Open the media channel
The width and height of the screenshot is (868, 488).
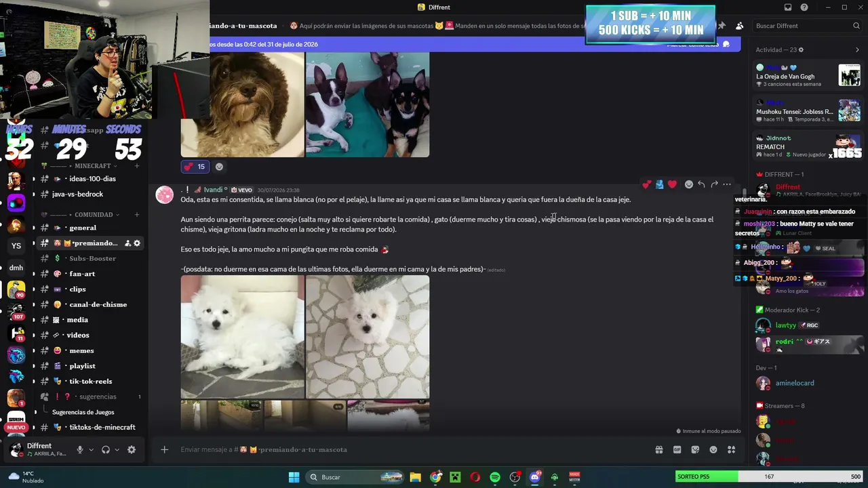coord(91,320)
